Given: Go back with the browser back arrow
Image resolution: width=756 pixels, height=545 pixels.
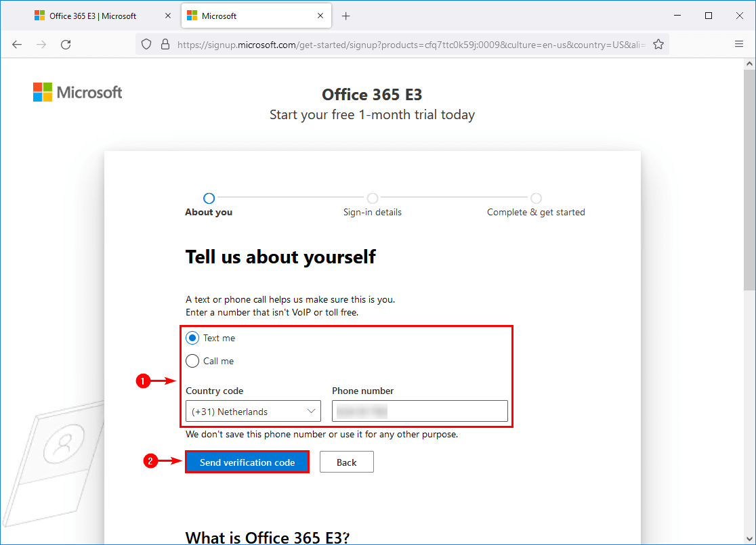Looking at the screenshot, I should 18,45.
